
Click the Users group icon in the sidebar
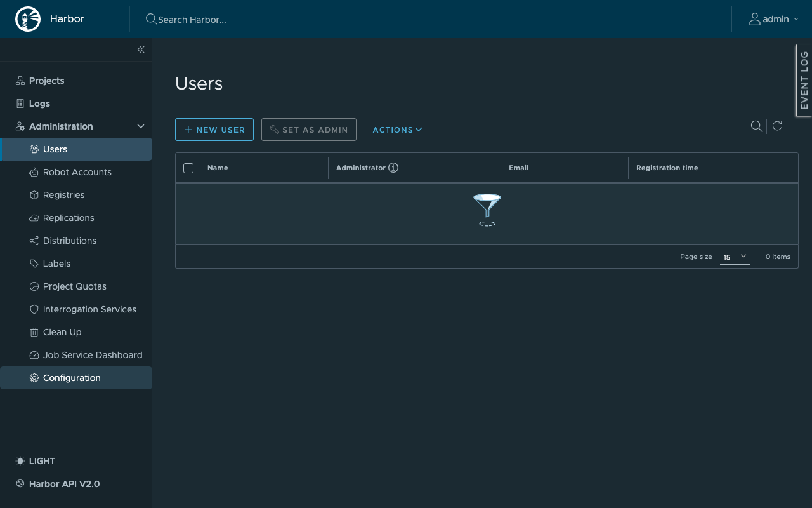[x=34, y=149]
